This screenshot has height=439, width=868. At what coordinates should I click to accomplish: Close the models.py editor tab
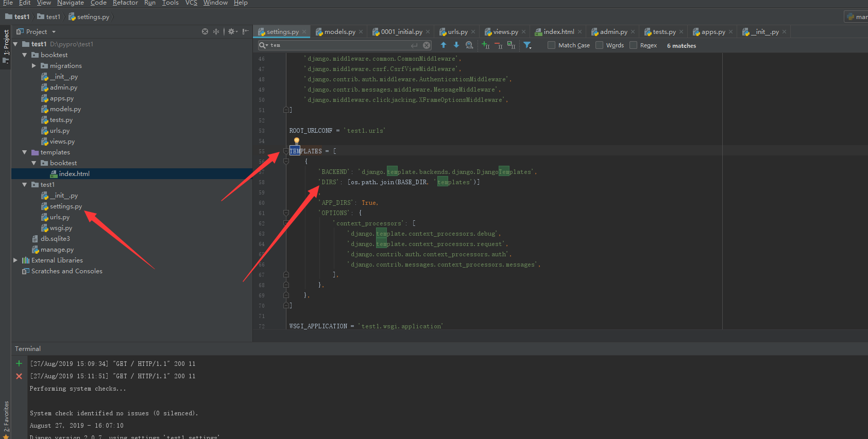click(x=361, y=32)
